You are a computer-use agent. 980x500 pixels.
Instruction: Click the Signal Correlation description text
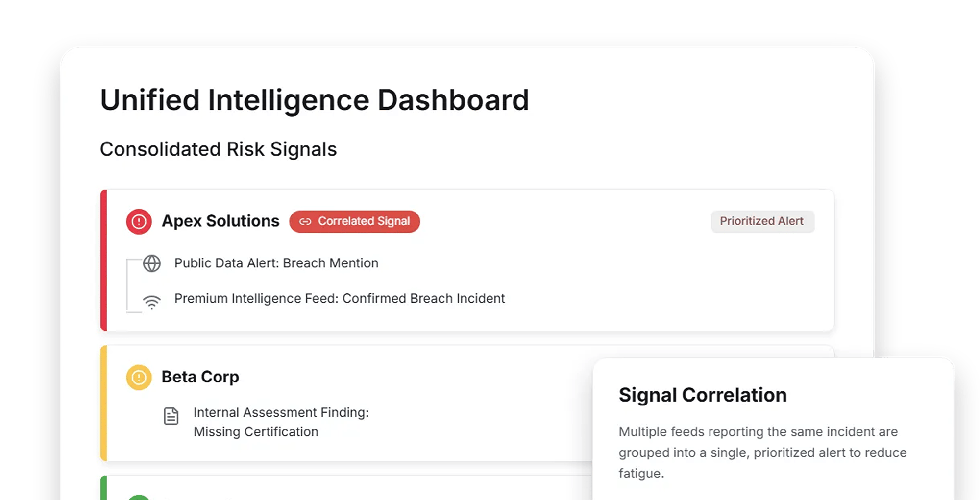point(762,452)
